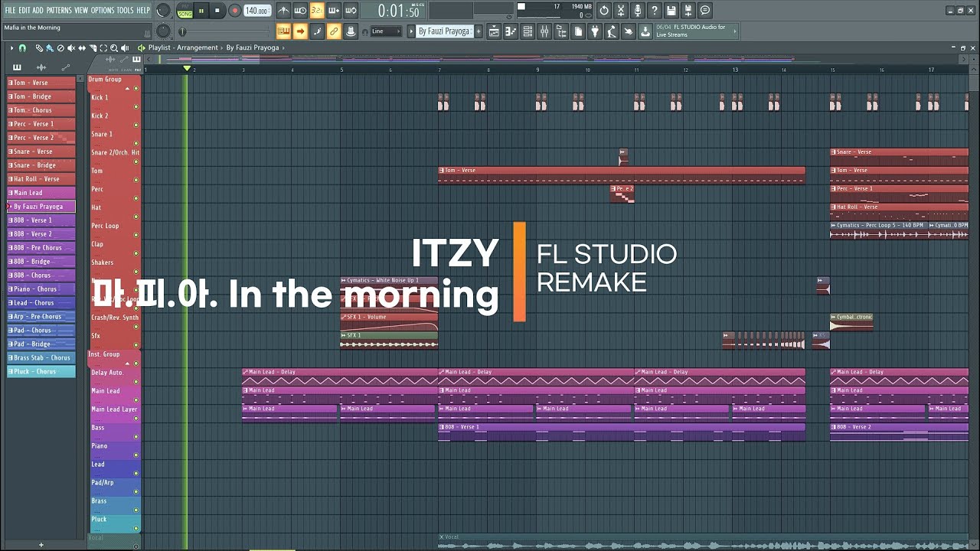
Task: Click the microphone one-click recording icon
Action: tap(638, 11)
